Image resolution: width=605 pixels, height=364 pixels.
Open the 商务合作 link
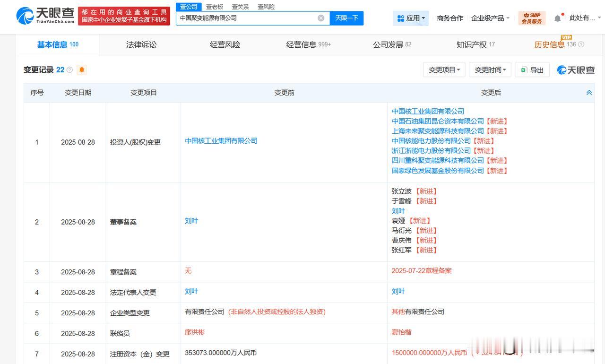pos(450,18)
